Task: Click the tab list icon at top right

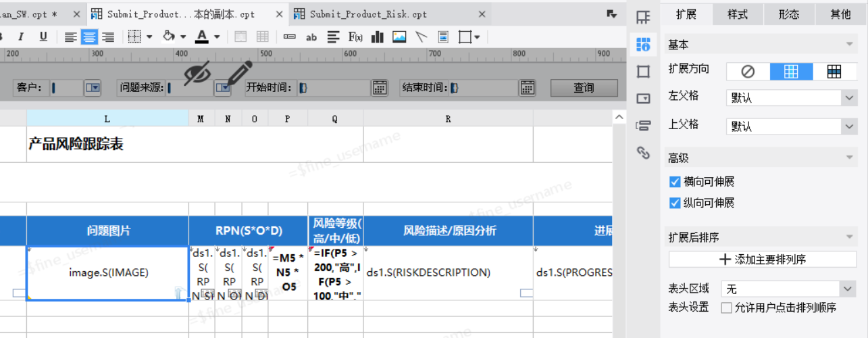Action: 612,13
